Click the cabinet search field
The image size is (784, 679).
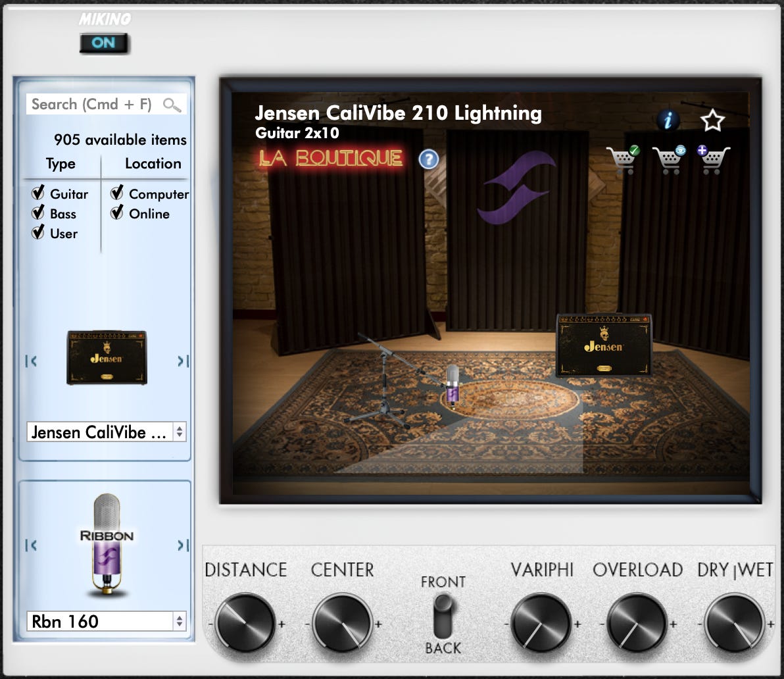click(106, 104)
